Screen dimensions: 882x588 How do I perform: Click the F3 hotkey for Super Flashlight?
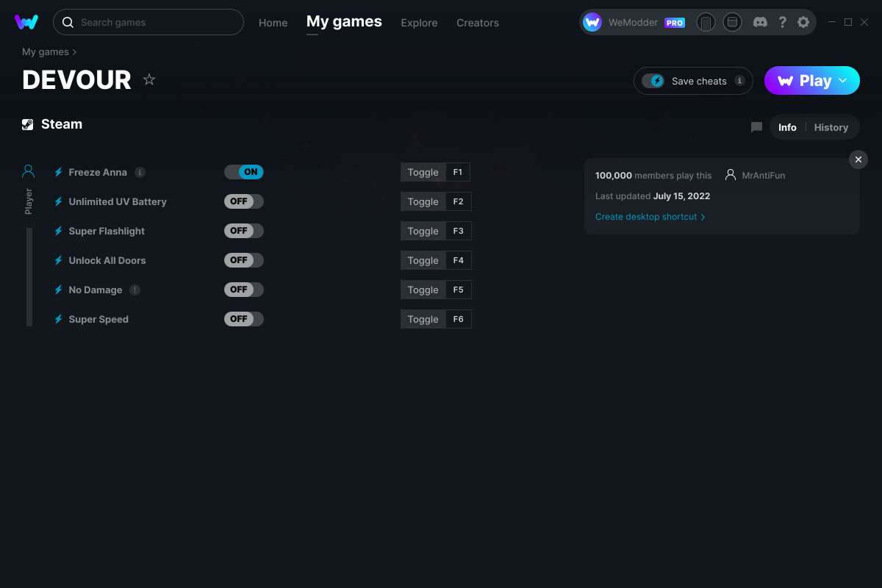coord(459,231)
